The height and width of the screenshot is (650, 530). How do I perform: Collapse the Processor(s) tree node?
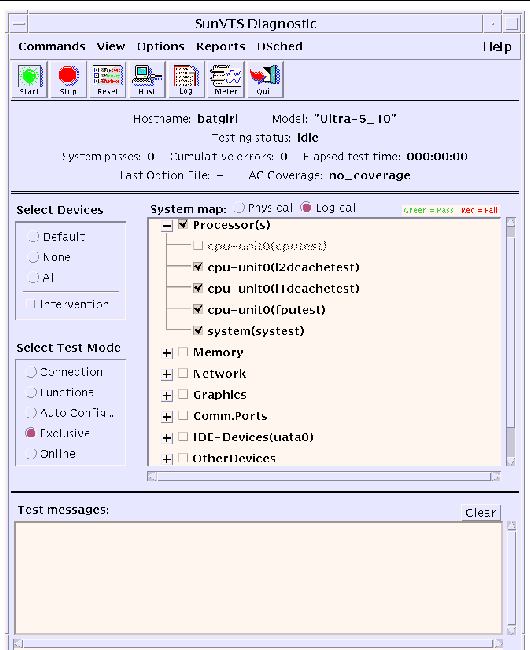point(167,226)
